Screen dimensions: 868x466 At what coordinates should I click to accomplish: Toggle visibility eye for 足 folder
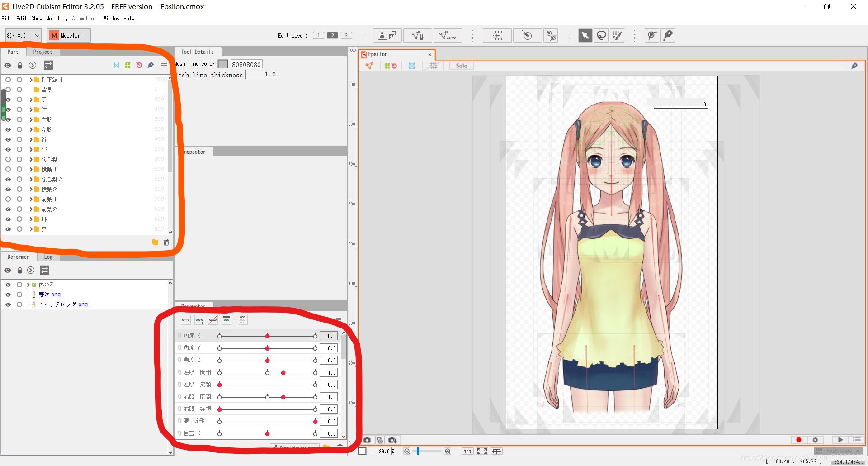coord(8,100)
